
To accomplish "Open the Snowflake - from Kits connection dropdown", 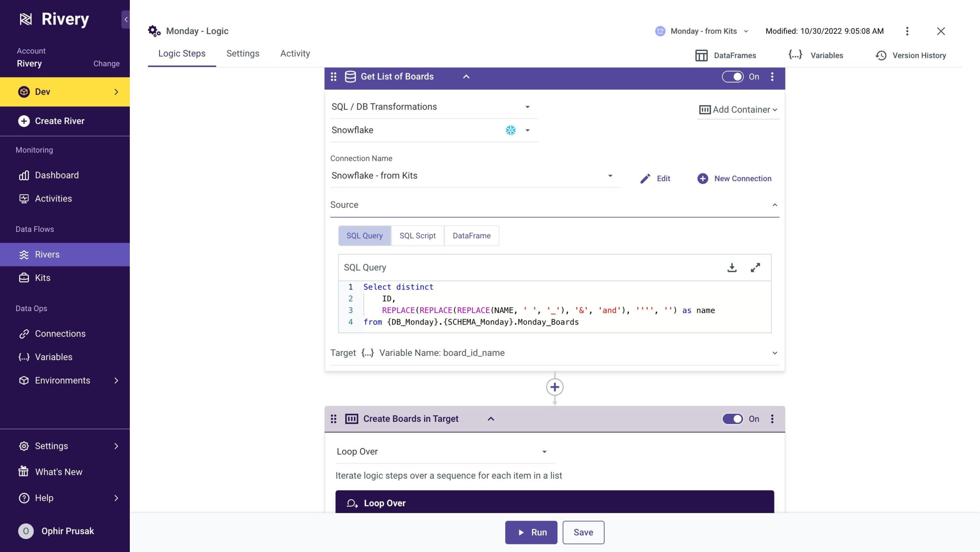I will tap(610, 176).
